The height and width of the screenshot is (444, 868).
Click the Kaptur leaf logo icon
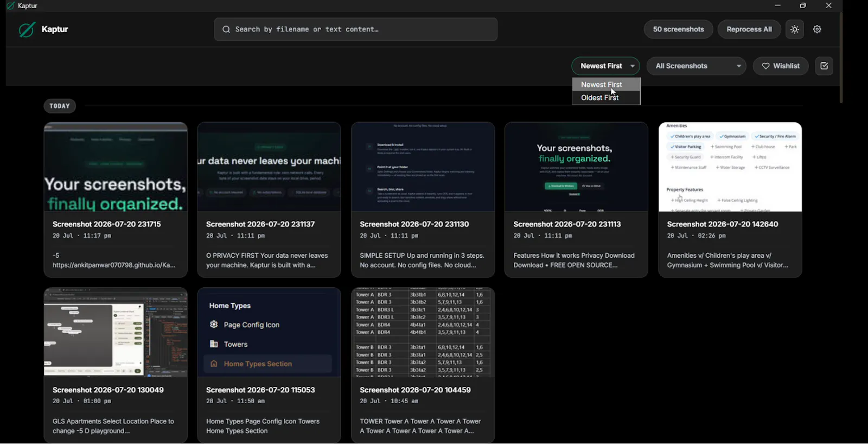coord(27,29)
